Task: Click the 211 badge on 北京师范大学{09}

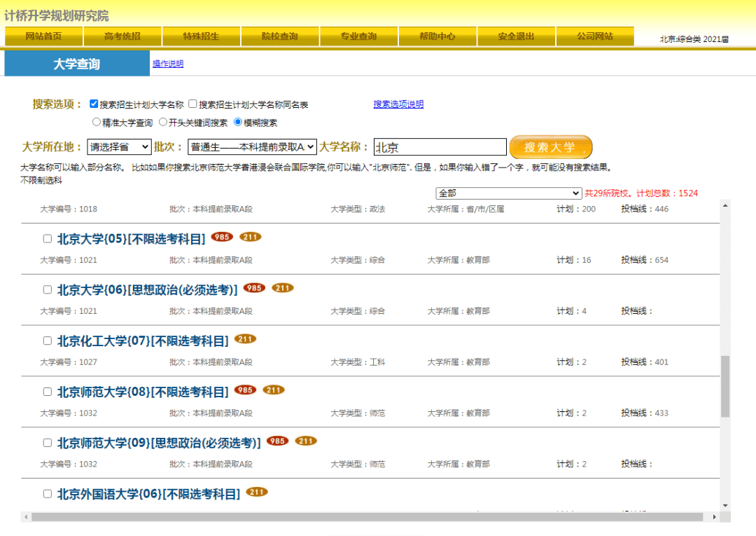Action: point(306,441)
